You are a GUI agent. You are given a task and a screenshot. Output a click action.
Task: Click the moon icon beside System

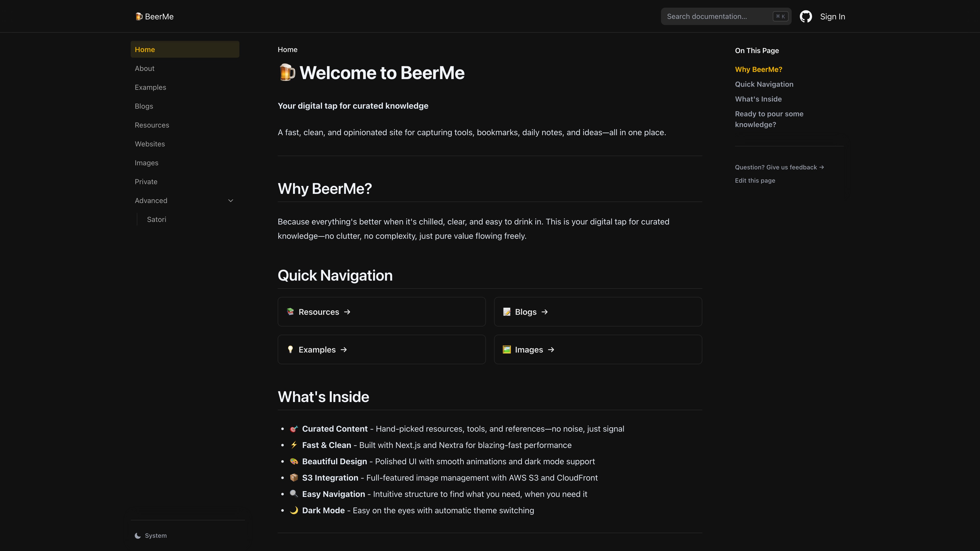(138, 535)
